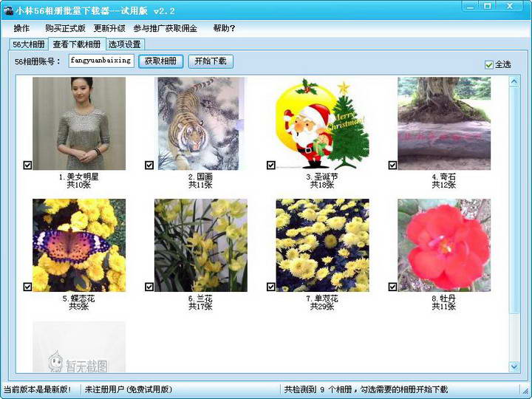Click the 1.美女明星 album label

coord(79,177)
